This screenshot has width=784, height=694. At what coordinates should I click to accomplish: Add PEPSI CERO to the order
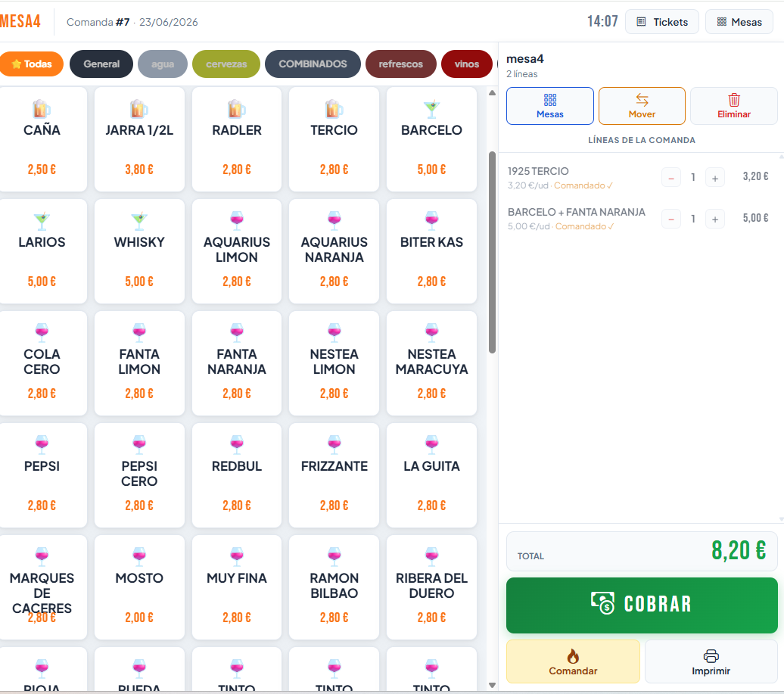[139, 475]
